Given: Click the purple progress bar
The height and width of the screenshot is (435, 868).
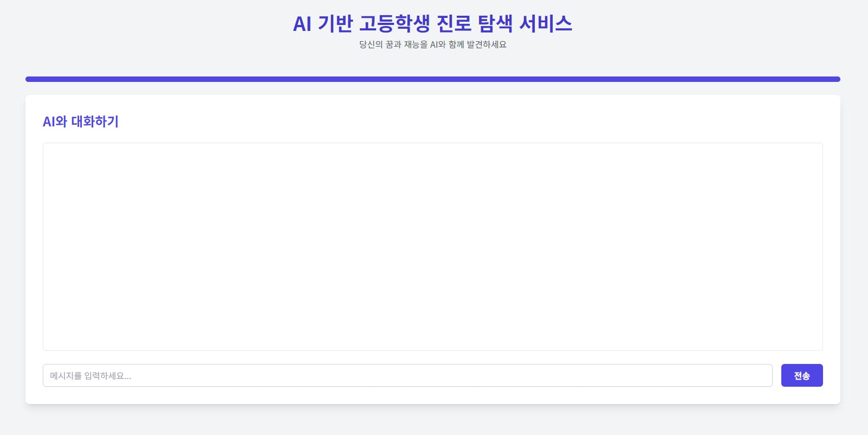Looking at the screenshot, I should click(x=432, y=79).
